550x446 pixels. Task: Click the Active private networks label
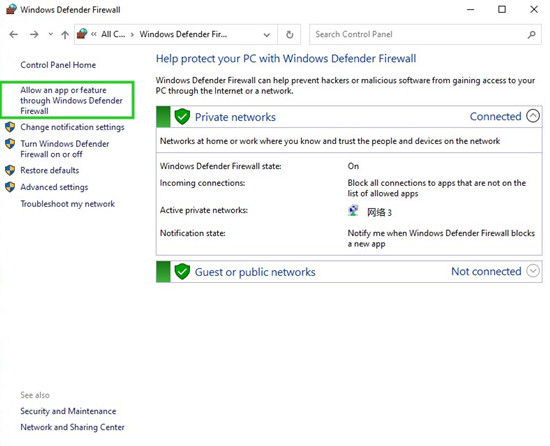coord(204,210)
